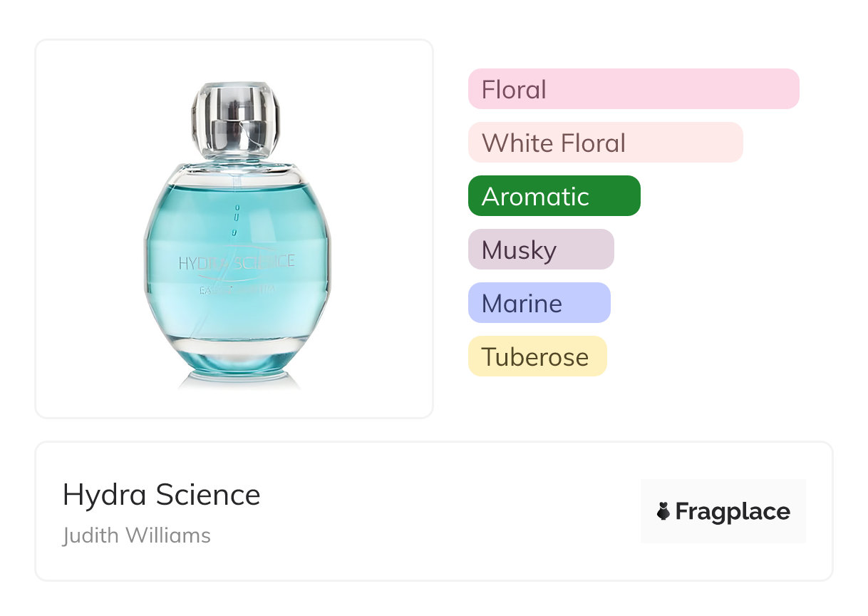
Task: Click the green Aromatic accord bar
Action: [x=554, y=196]
